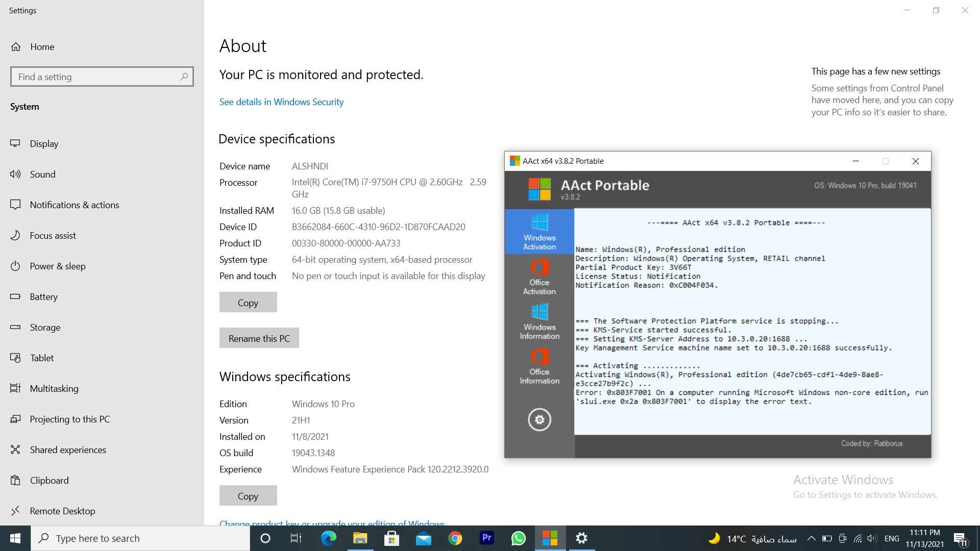Click the taskbar search box
The image size is (980, 551).
140,538
